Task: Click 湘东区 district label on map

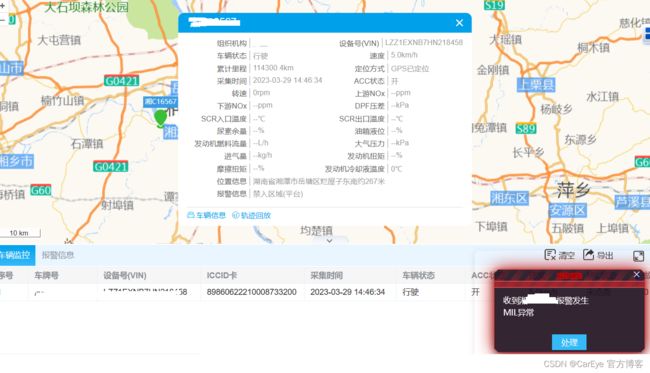Action: pos(509,198)
